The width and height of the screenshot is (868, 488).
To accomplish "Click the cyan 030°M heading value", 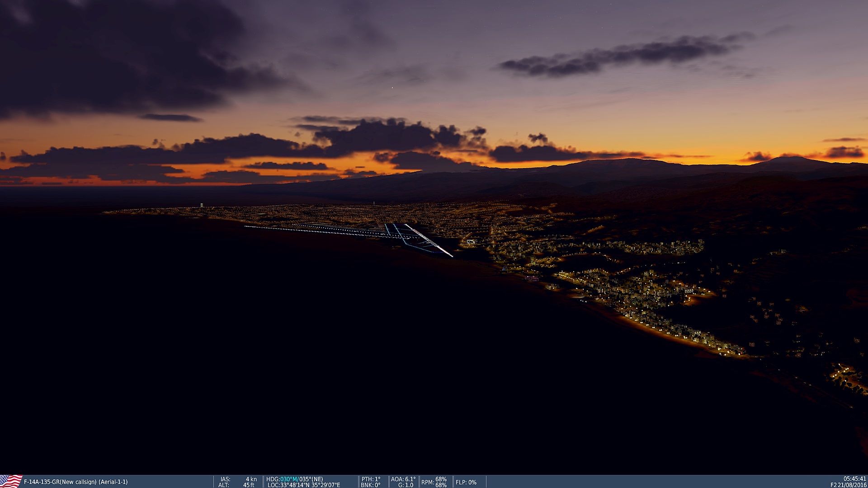I will (x=289, y=479).
